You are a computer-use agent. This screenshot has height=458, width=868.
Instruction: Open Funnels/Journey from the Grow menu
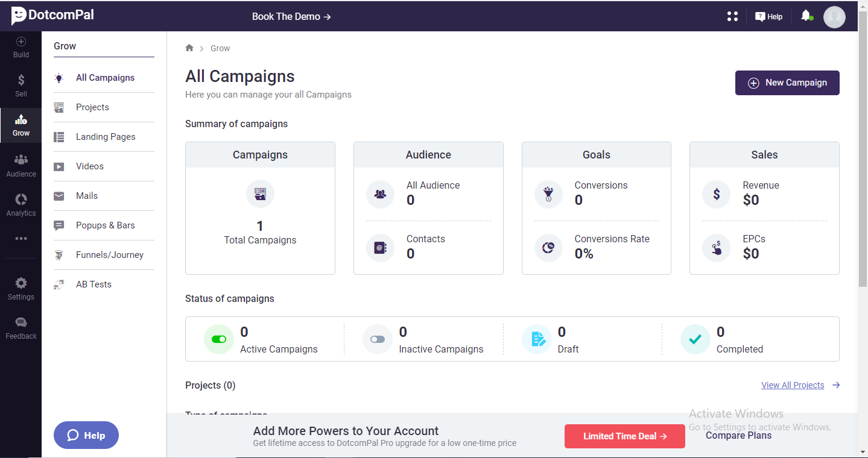click(x=110, y=255)
